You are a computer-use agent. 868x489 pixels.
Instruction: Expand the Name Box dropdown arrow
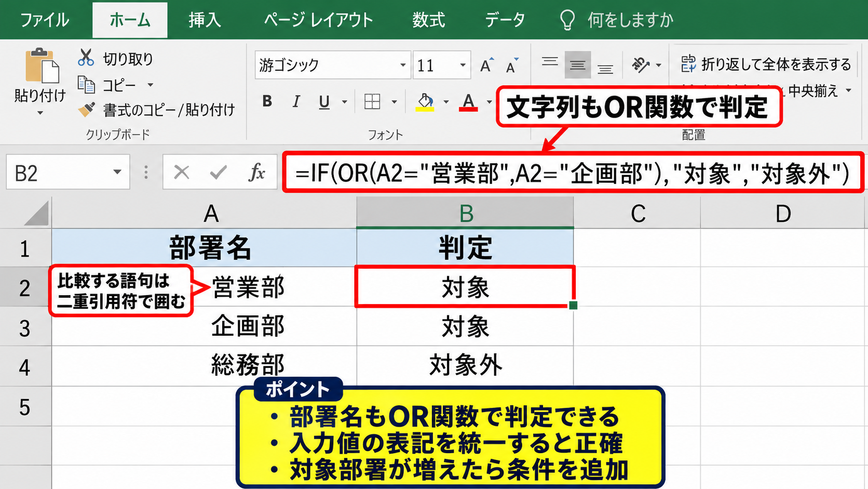click(x=117, y=172)
